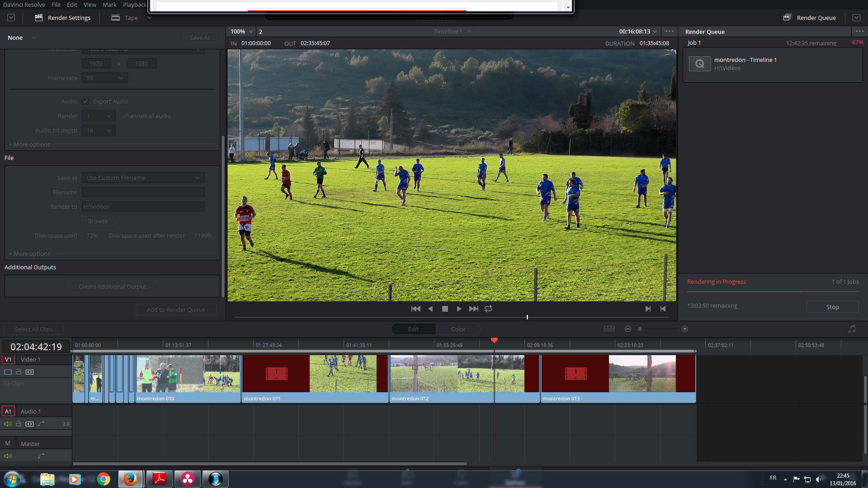Screen dimensions: 868x488
Task: Mute the Master track
Action: click(8, 456)
